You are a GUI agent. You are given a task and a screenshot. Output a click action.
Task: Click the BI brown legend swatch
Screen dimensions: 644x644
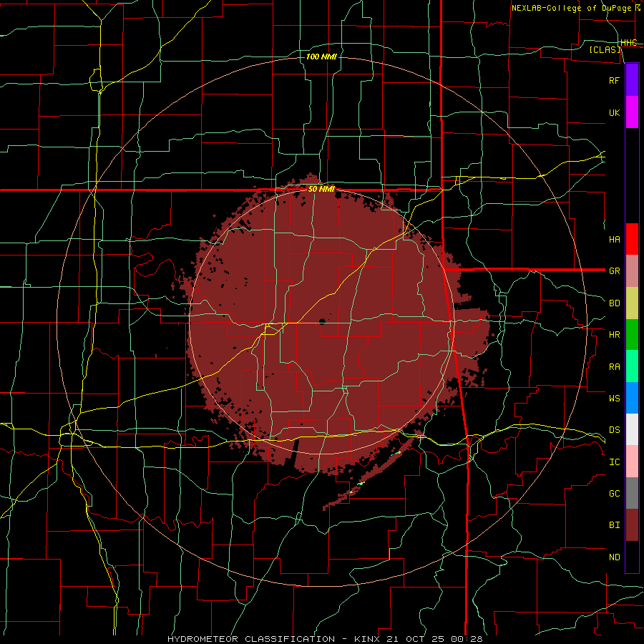click(632, 525)
